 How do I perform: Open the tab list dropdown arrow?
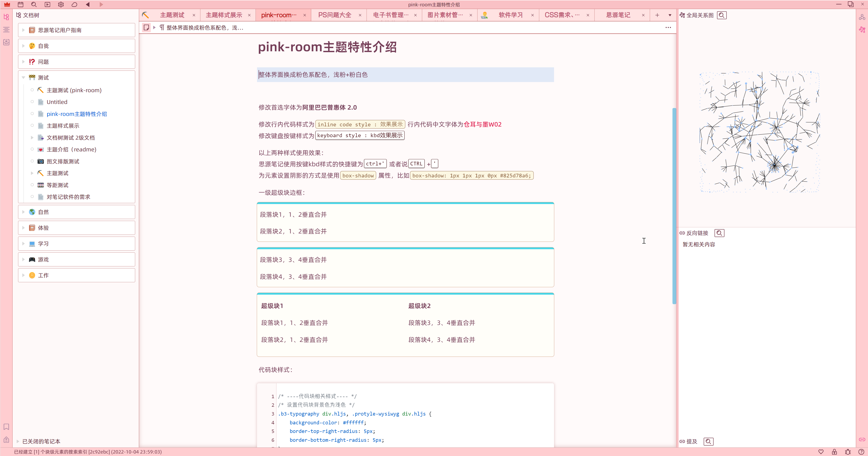coord(670,15)
